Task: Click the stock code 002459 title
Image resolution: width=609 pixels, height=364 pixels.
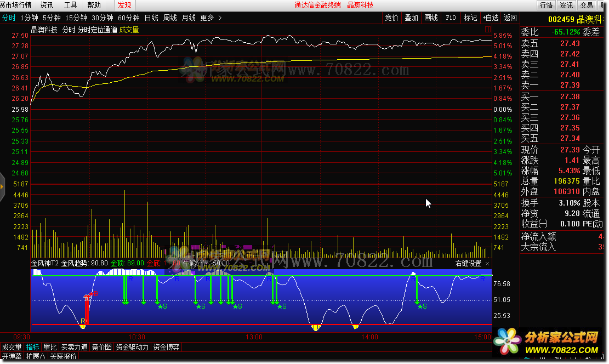Action: click(561, 19)
